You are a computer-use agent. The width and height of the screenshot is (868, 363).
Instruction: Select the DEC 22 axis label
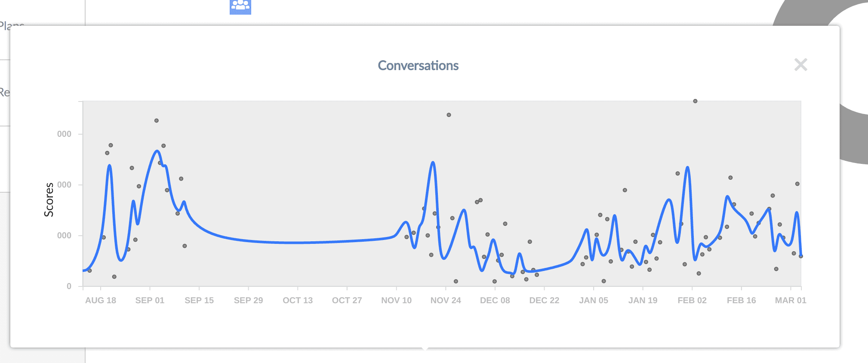click(545, 300)
